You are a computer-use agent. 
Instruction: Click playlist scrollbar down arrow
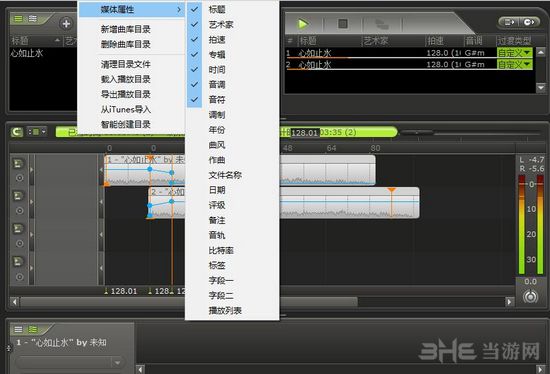541,87
